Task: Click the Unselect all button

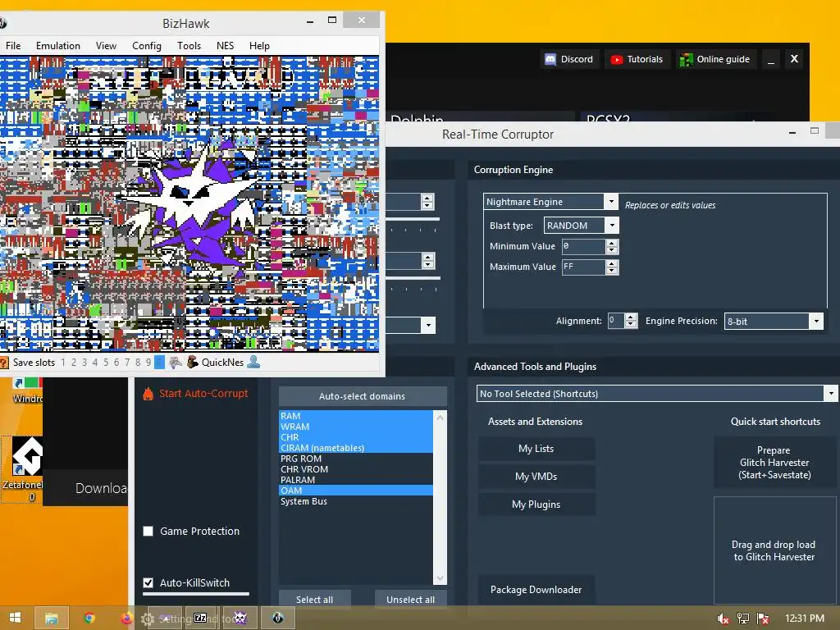Action: pyautogui.click(x=410, y=600)
